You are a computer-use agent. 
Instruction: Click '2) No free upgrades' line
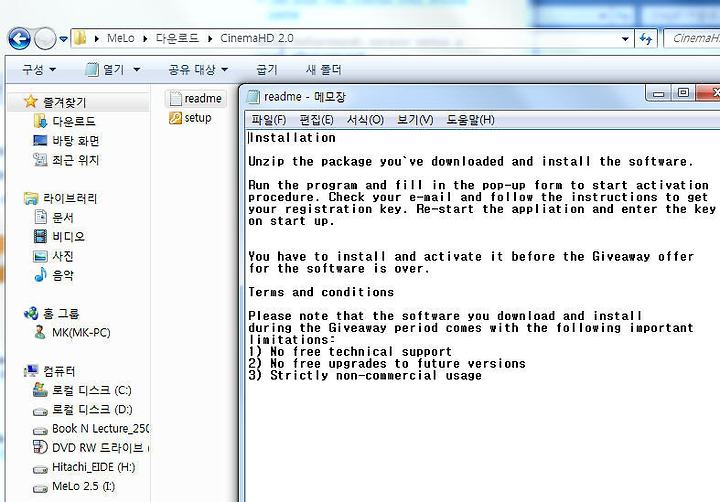pos(387,364)
